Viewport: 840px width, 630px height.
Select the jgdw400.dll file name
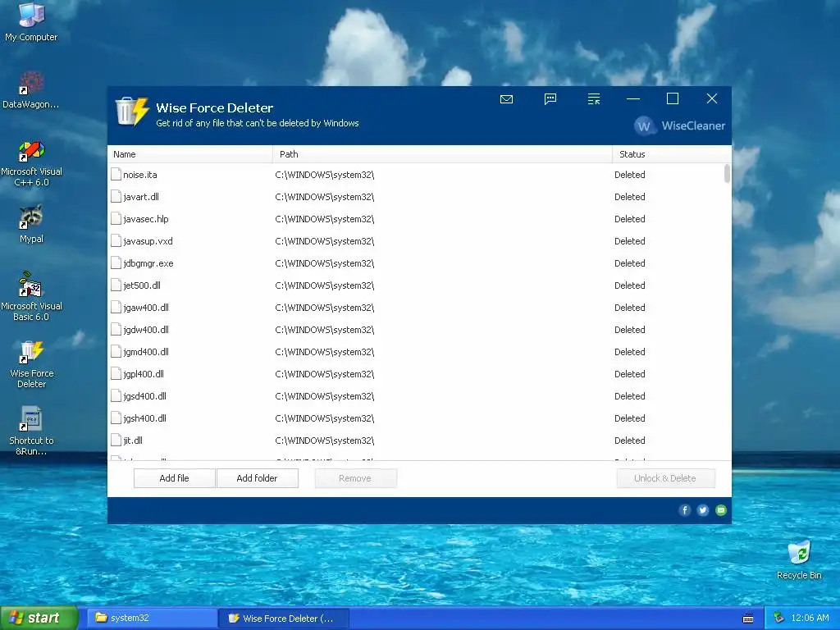(146, 330)
